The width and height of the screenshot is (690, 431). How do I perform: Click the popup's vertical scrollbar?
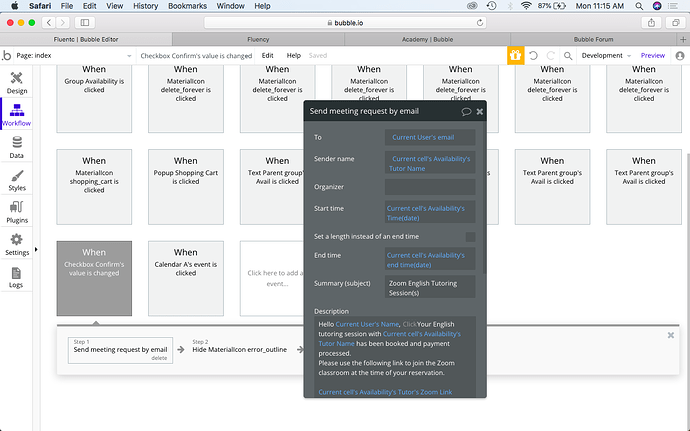point(484,198)
